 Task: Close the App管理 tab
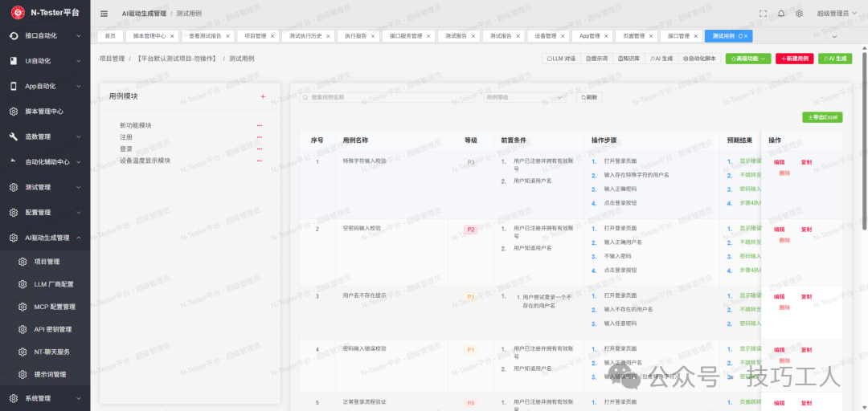click(606, 36)
